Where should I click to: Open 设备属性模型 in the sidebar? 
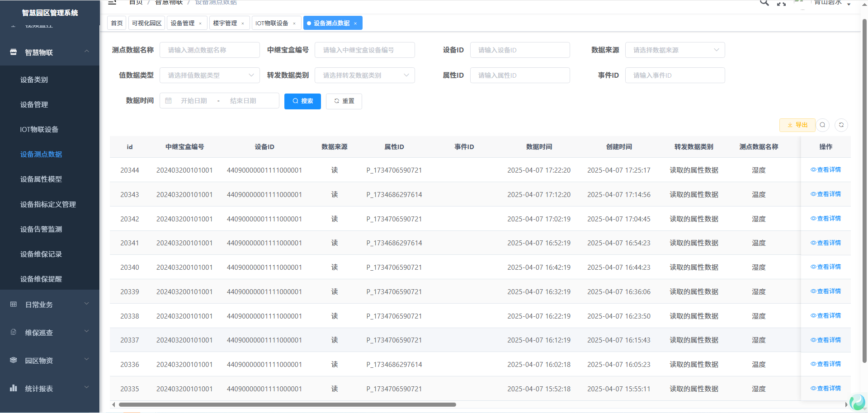coord(41,179)
